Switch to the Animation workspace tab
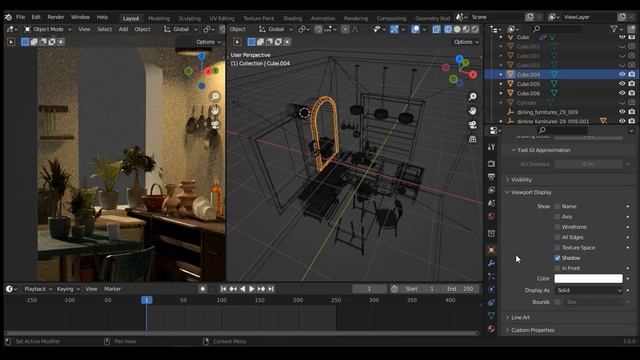 pyautogui.click(x=322, y=18)
